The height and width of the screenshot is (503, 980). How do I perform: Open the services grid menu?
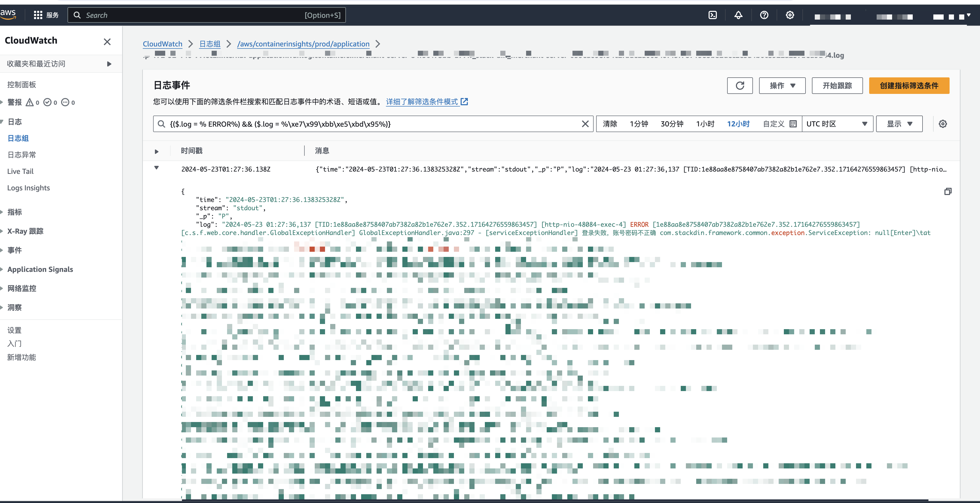(x=38, y=15)
